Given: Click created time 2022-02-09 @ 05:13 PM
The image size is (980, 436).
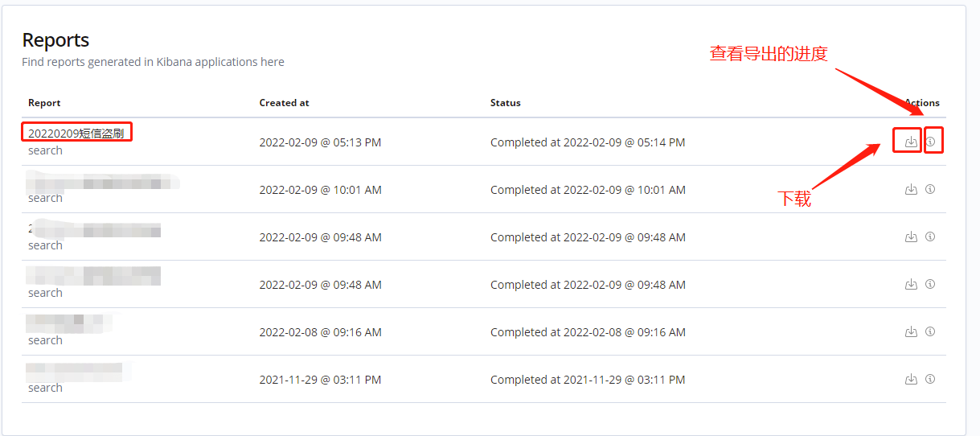Looking at the screenshot, I should tap(320, 142).
